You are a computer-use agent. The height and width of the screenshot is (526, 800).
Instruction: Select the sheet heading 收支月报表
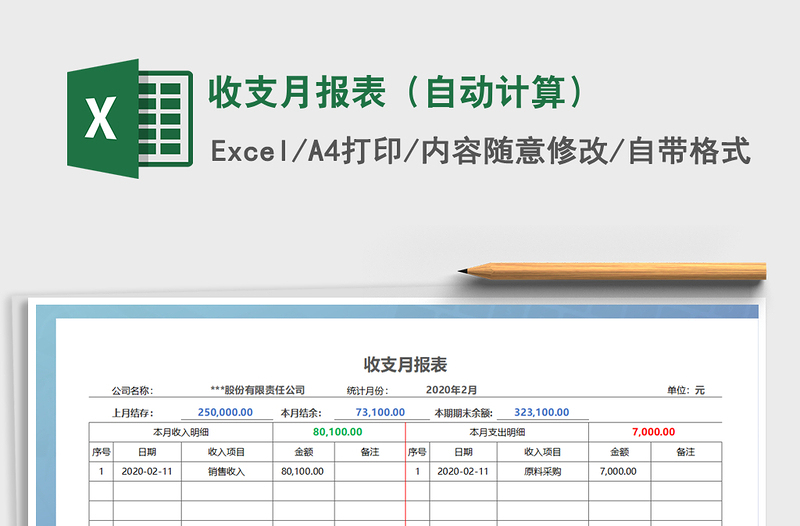coord(405,364)
